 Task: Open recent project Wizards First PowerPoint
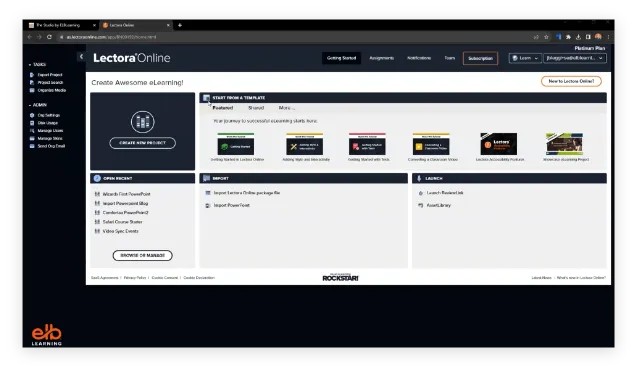tap(126, 194)
